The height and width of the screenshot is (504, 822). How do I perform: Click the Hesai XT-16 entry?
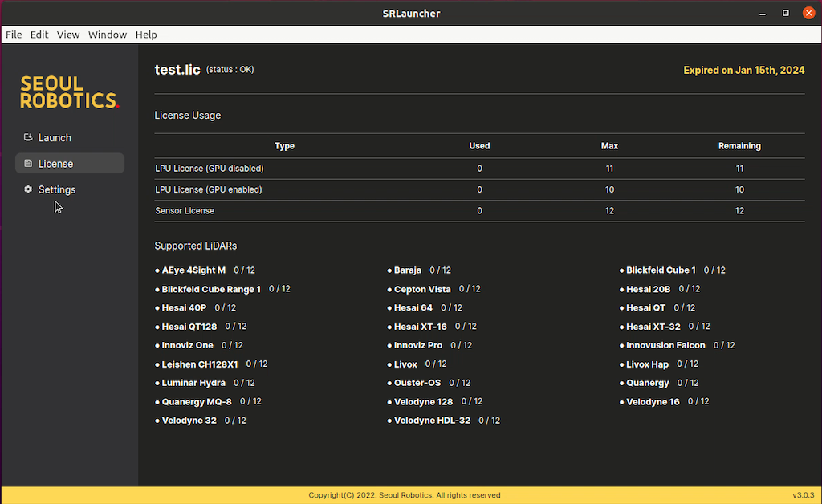point(432,327)
